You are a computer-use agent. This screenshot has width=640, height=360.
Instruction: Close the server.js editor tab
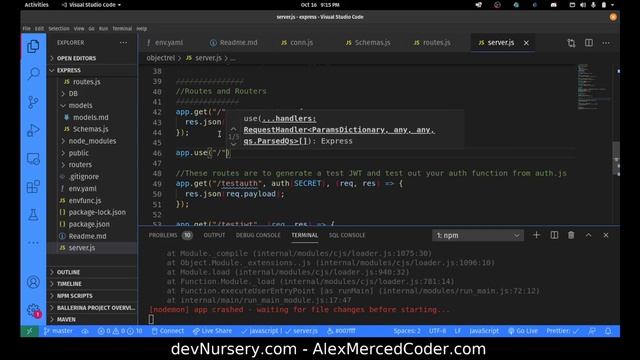pos(526,42)
